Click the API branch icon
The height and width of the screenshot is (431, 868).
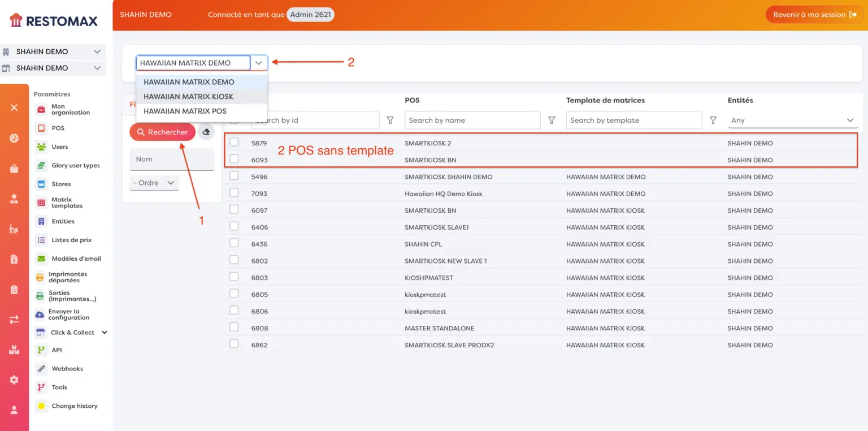click(41, 350)
